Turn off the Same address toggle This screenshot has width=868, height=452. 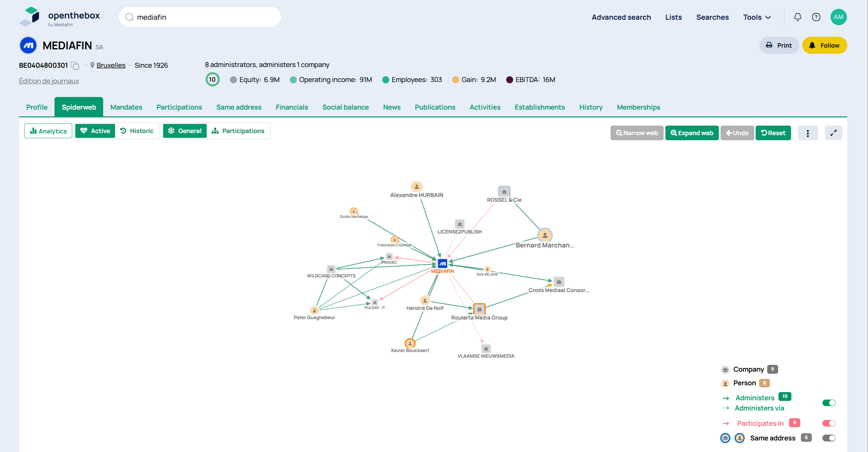[x=828, y=438]
